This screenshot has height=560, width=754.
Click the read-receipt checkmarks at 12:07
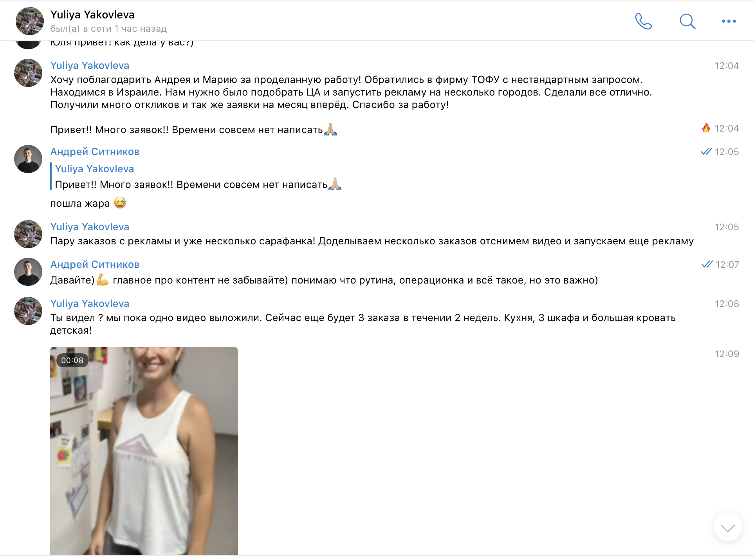click(x=707, y=264)
